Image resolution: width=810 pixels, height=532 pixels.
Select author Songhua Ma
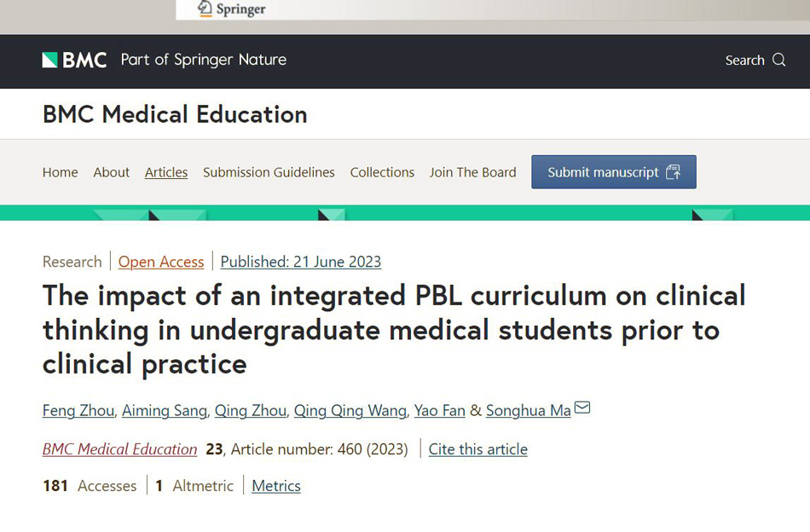[x=528, y=410]
